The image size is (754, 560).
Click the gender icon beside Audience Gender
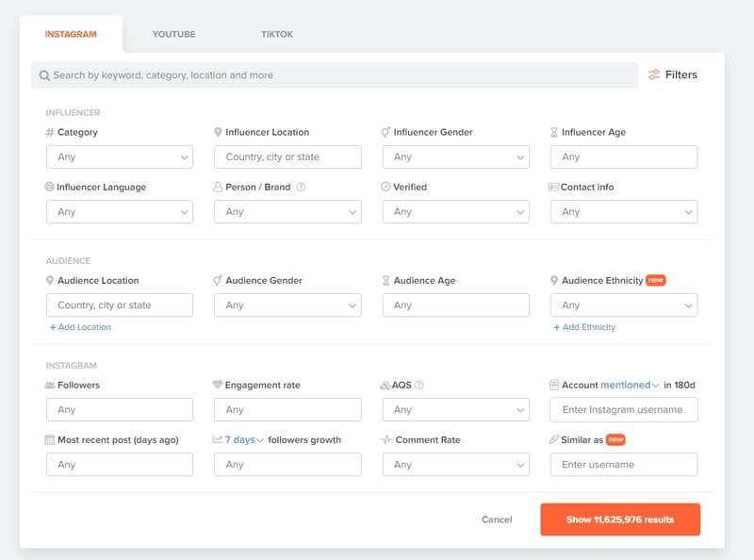(x=218, y=280)
